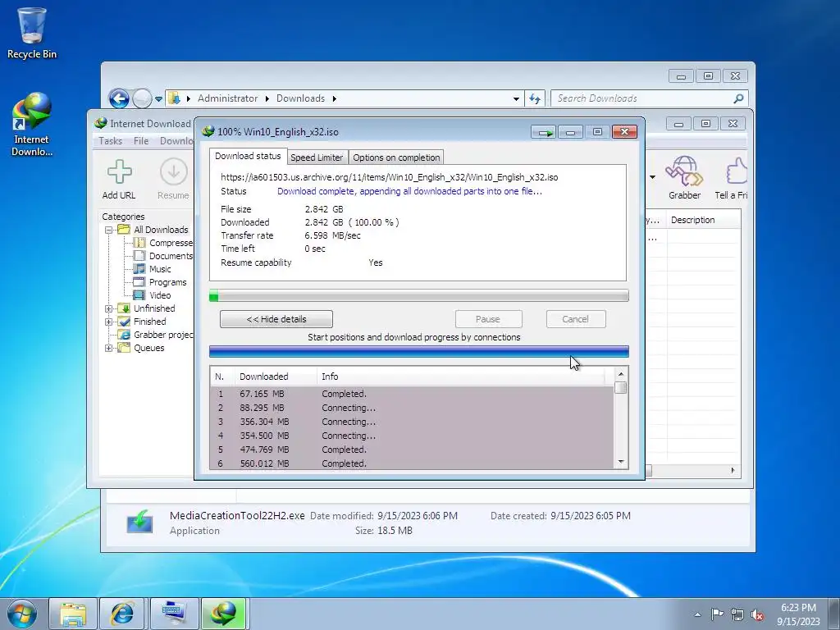Click the connections list scrollbar thumb
This screenshot has width=840, height=630.
click(x=621, y=387)
